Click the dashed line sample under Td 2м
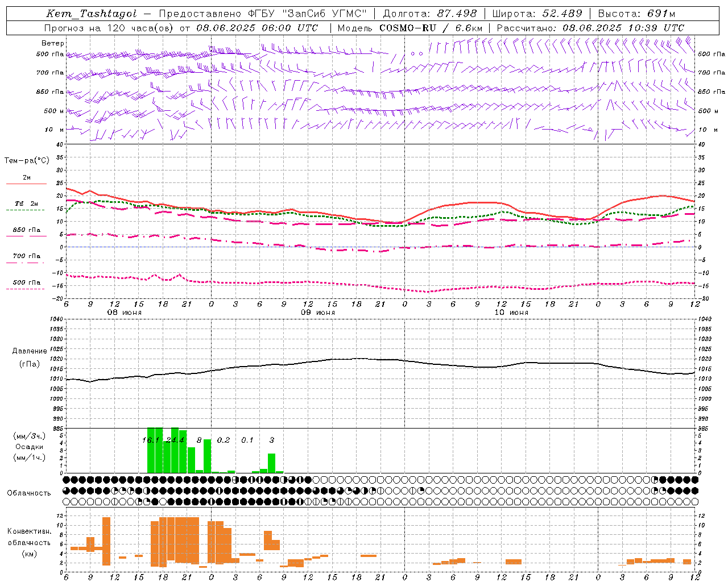The width and height of the screenshot is (728, 582). pyautogui.click(x=26, y=210)
